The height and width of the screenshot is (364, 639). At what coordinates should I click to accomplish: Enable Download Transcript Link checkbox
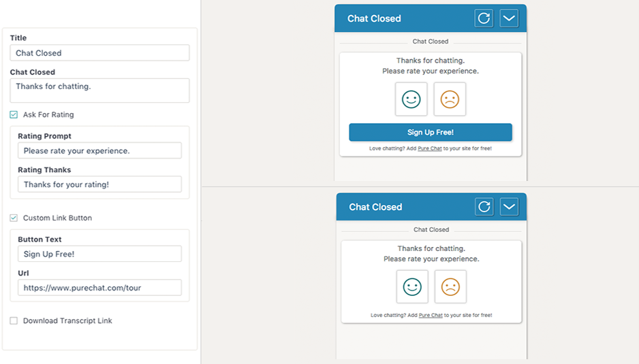(x=14, y=321)
